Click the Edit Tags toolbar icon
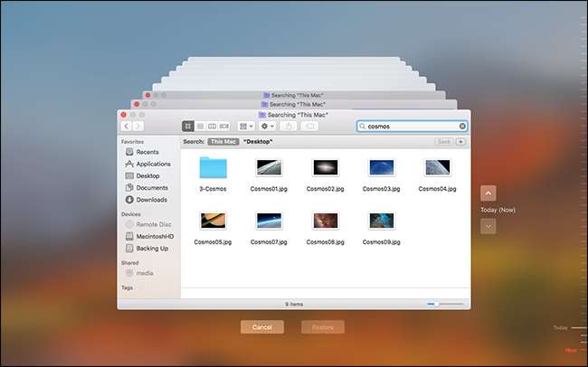The height and width of the screenshot is (367, 588). pos(310,127)
